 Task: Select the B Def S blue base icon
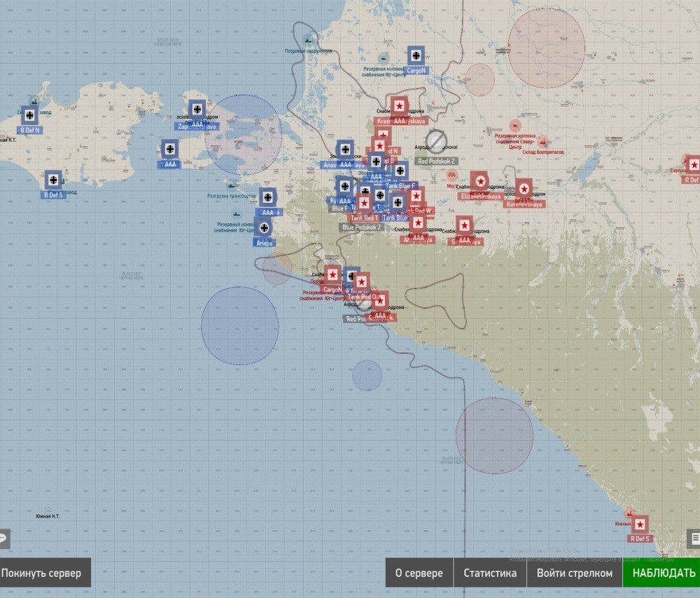click(x=53, y=180)
